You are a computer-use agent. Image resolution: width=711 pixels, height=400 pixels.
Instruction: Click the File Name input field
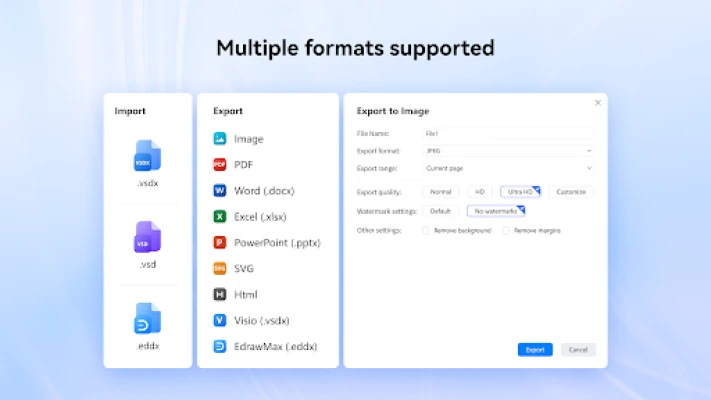(x=508, y=132)
